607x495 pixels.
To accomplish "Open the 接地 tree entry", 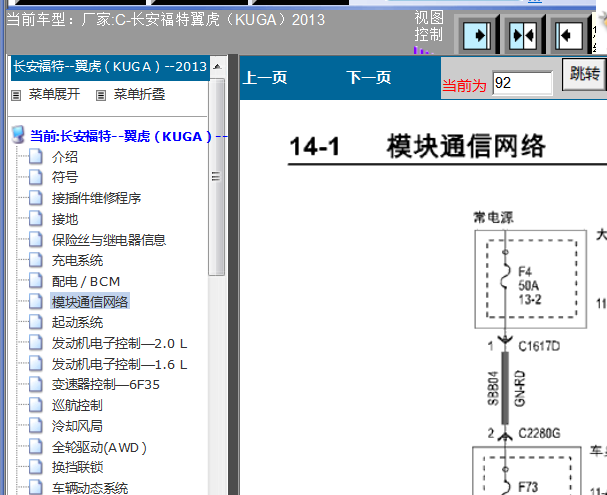I will (65, 219).
